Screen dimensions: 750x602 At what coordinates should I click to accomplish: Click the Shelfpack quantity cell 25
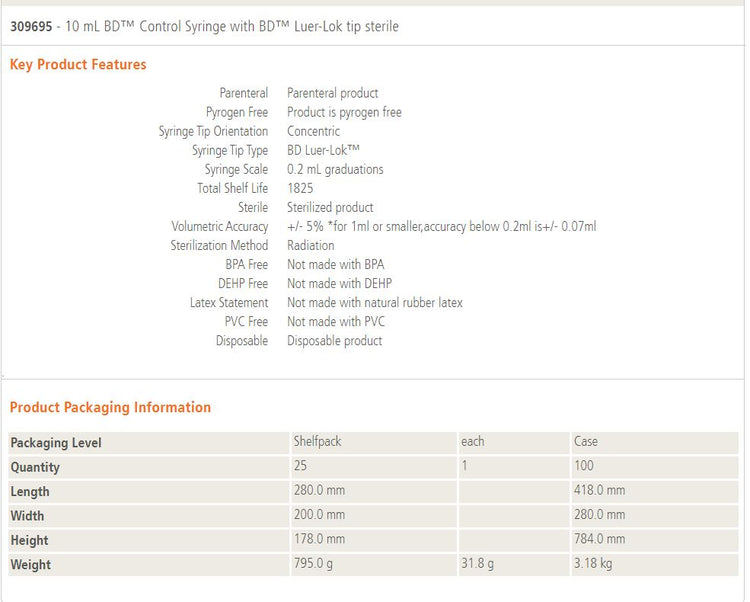coord(300,466)
